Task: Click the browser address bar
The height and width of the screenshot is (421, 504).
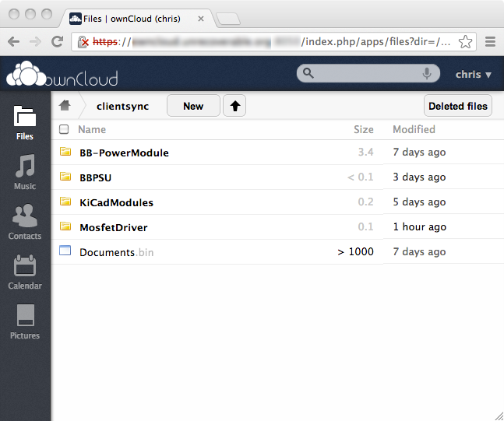Action: pyautogui.click(x=273, y=42)
